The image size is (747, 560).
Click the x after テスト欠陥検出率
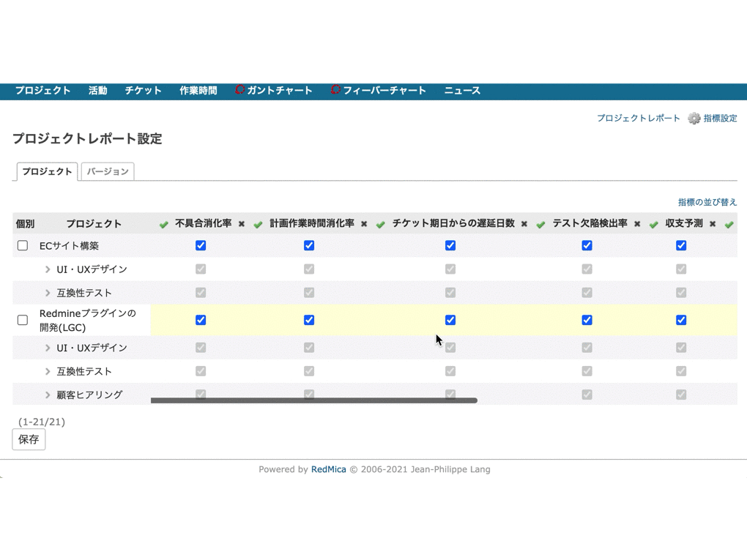637,224
